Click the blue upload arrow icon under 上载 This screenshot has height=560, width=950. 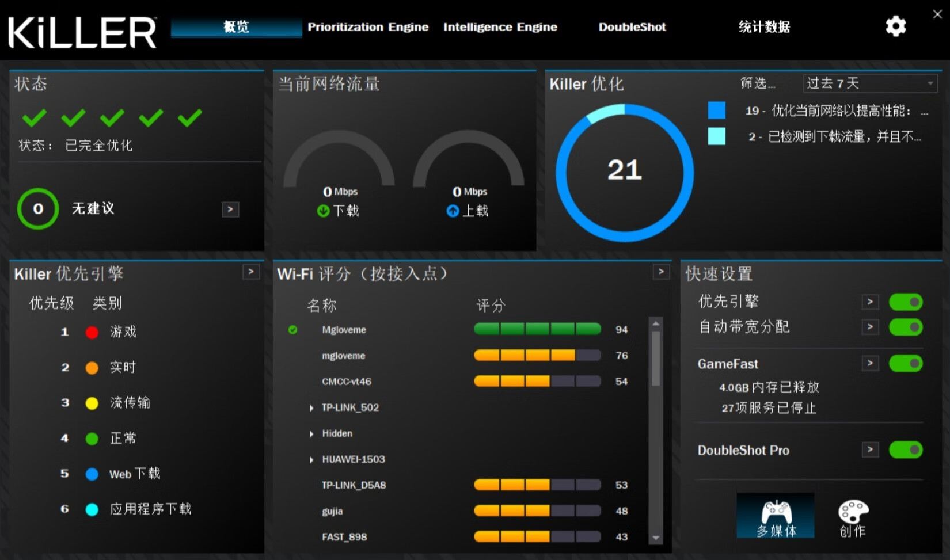pos(453,211)
